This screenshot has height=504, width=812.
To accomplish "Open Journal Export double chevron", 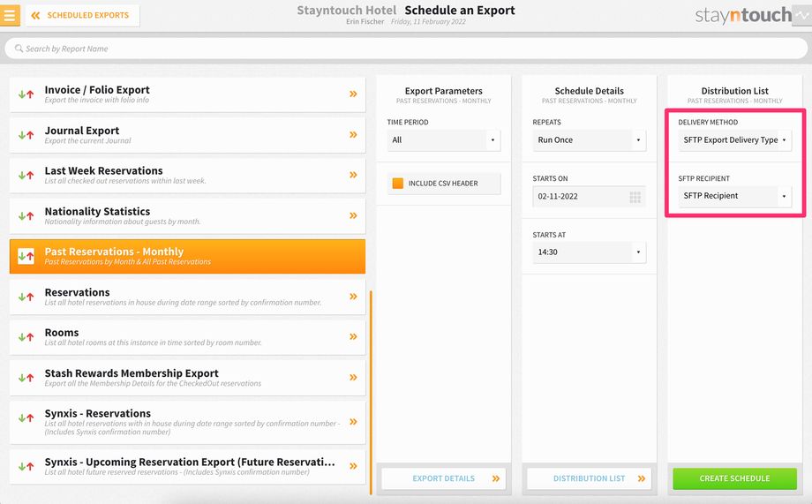I will pos(353,135).
